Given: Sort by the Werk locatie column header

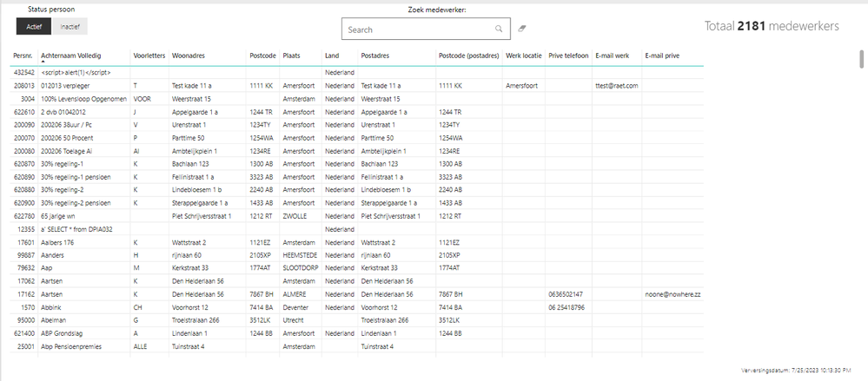Looking at the screenshot, I should [x=524, y=56].
